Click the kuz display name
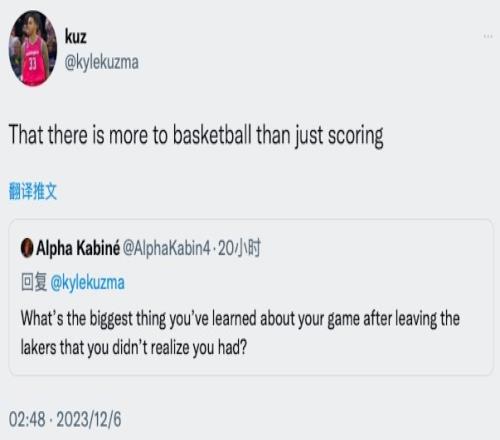This screenshot has height=440, width=500. click(x=76, y=36)
